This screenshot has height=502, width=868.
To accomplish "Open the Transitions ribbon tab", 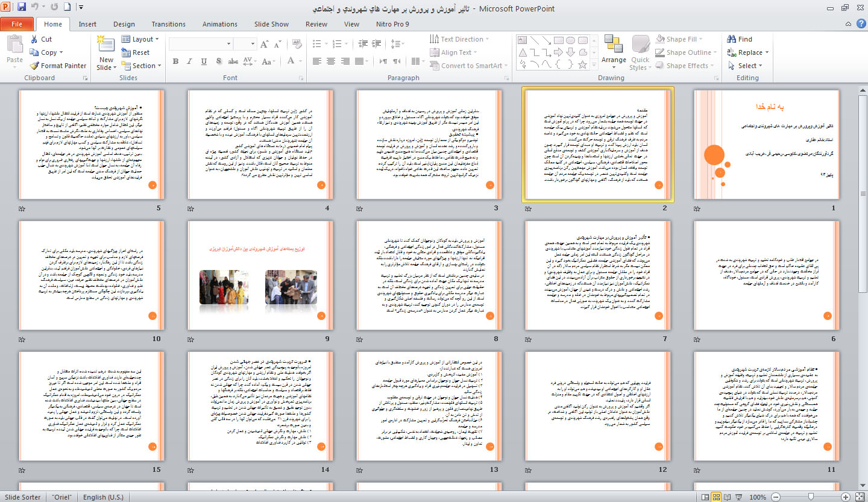I will point(168,24).
